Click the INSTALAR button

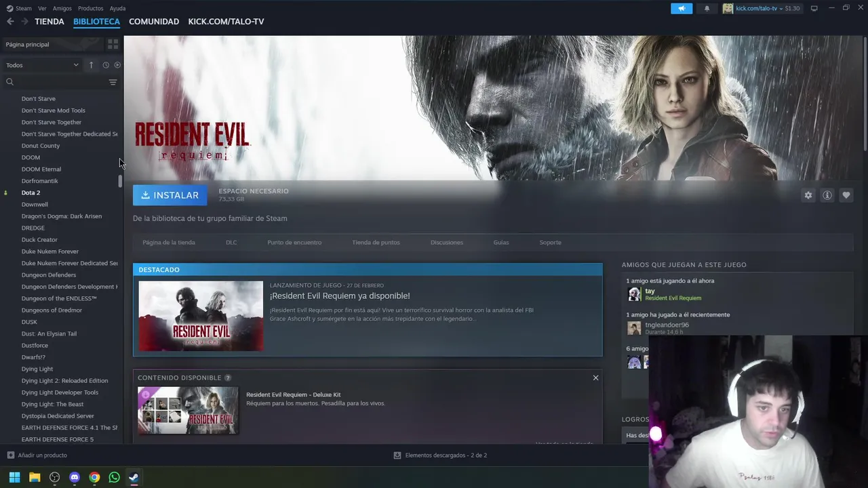170,195
